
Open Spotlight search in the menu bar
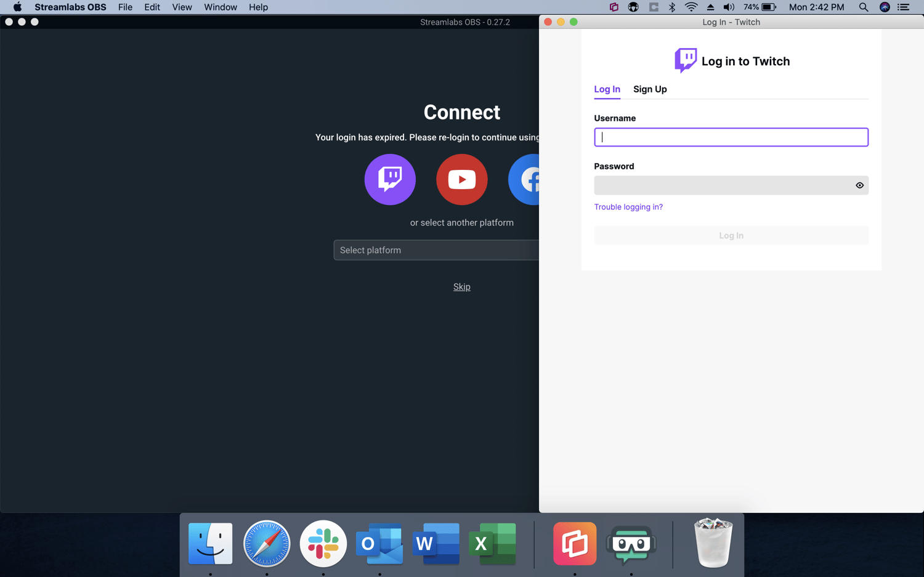864,7
